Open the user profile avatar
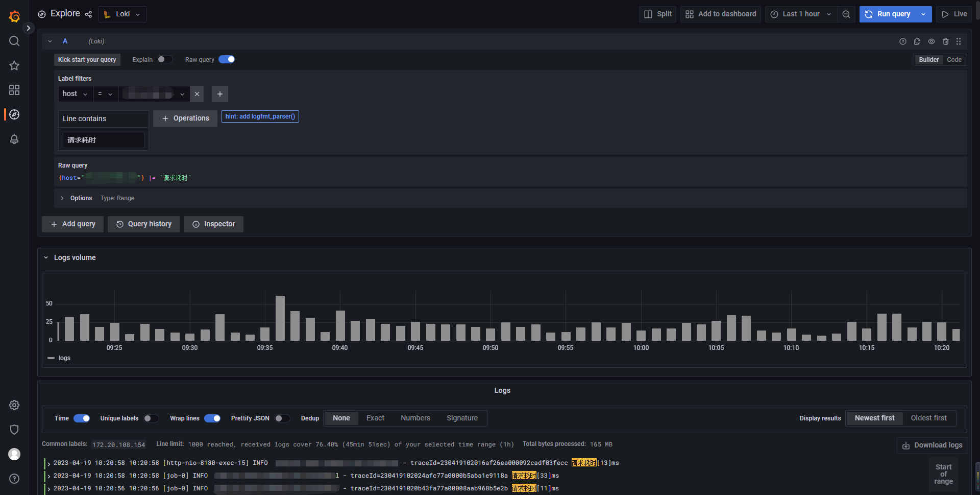The image size is (980, 495). pos(14,454)
